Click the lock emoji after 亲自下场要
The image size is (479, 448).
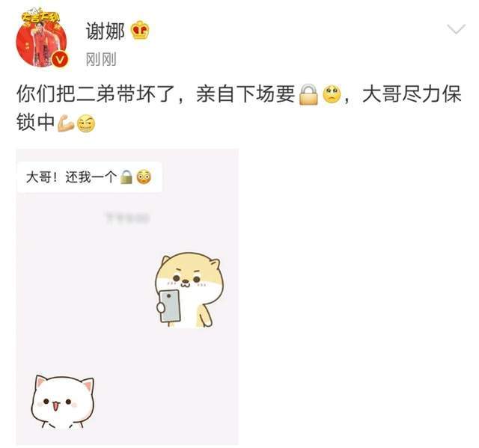coord(308,94)
